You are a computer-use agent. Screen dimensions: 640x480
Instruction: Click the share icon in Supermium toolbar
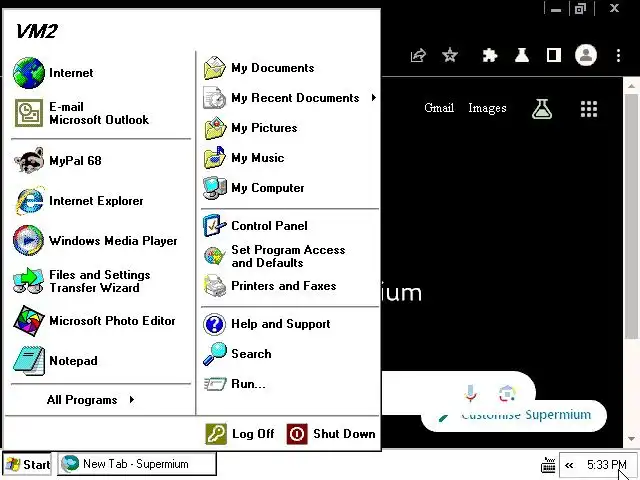tap(418, 55)
